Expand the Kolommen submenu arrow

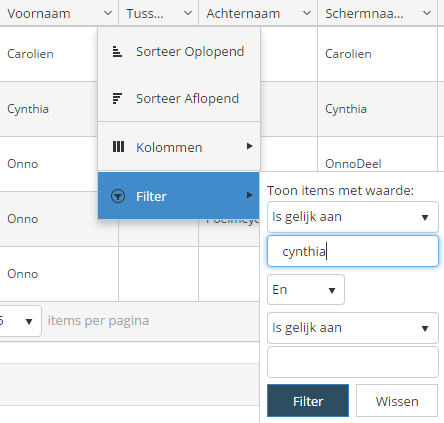tap(249, 146)
